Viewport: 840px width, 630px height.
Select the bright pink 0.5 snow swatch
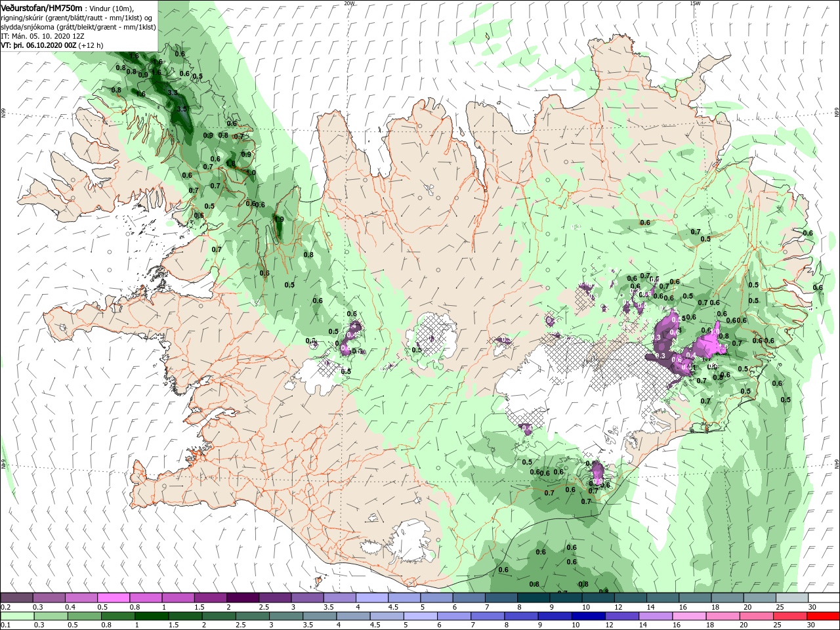point(114,598)
